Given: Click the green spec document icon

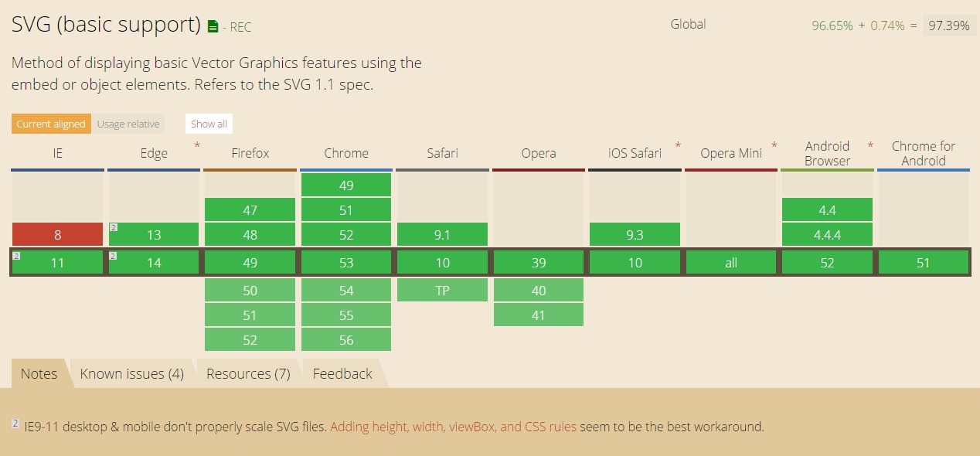Looking at the screenshot, I should [213, 27].
